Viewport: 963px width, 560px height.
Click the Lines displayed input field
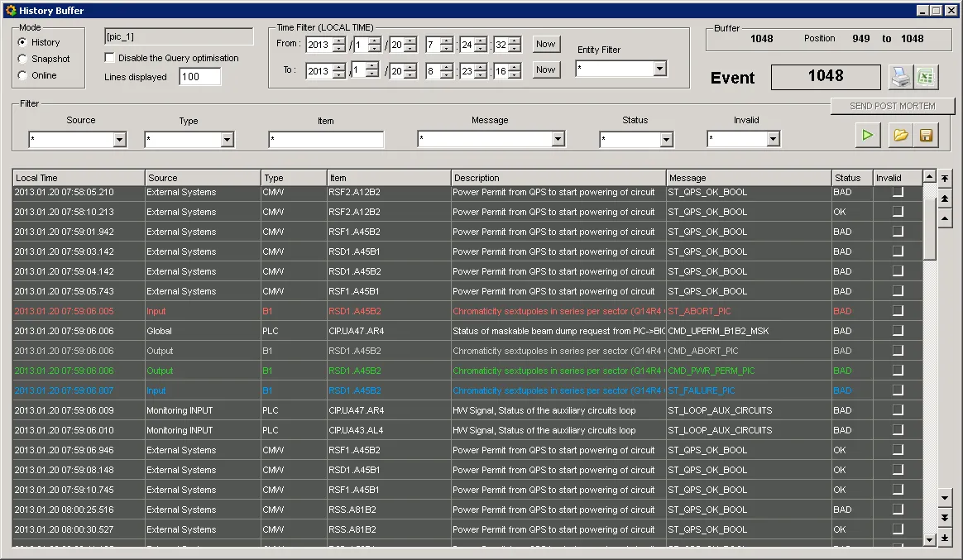[199, 77]
